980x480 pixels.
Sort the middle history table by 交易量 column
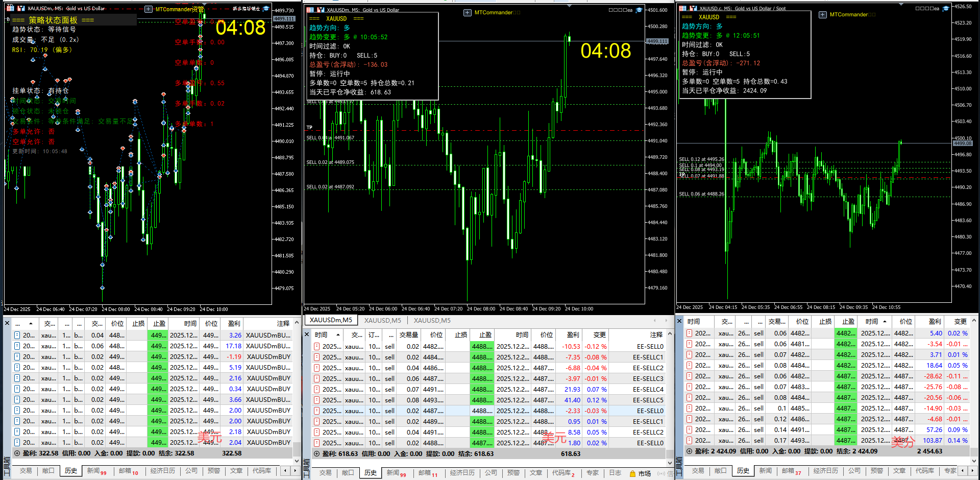point(408,334)
